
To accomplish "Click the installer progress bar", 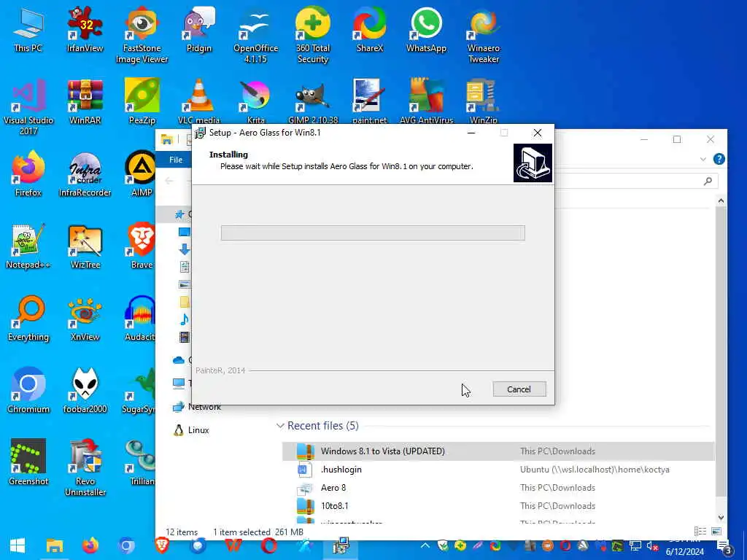I will coord(373,233).
